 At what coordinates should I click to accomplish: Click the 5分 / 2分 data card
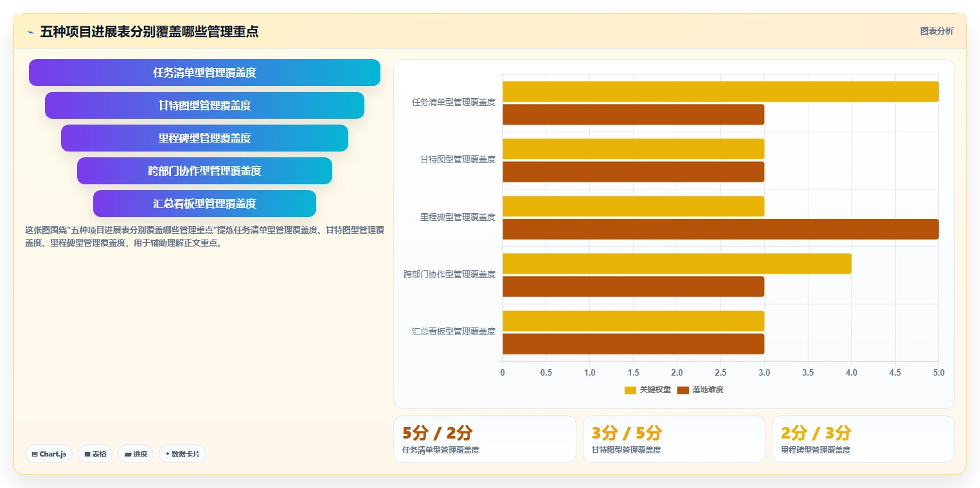[x=485, y=439]
